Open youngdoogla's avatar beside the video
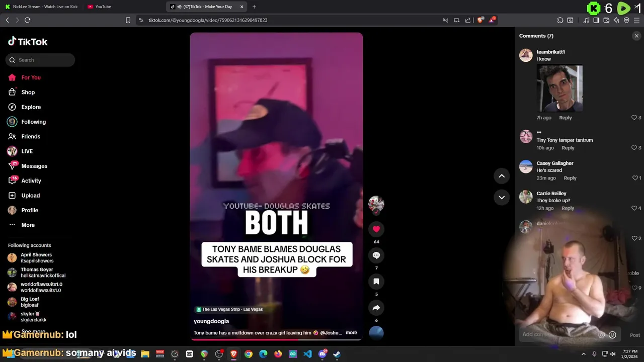The height and width of the screenshot is (362, 644). (376, 204)
